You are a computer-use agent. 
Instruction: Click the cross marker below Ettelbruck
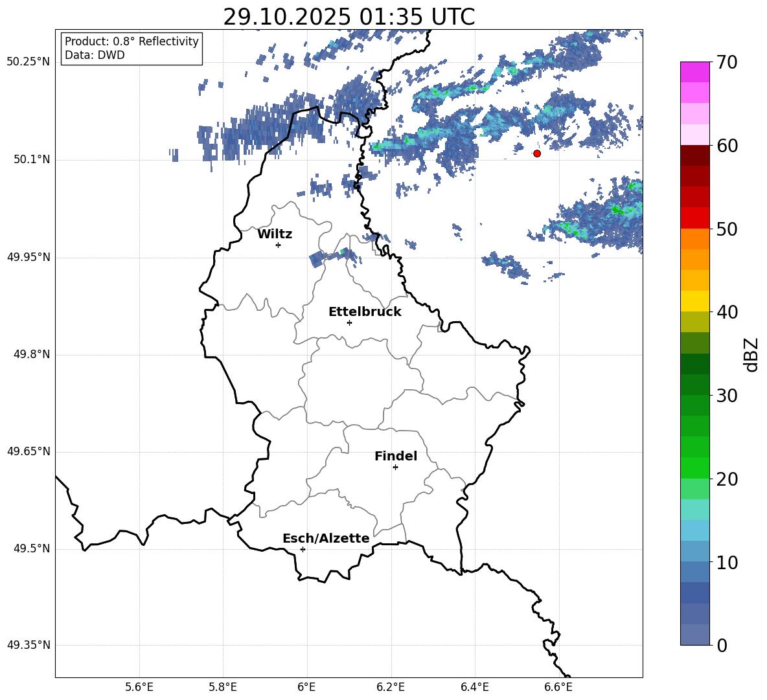[x=349, y=322]
